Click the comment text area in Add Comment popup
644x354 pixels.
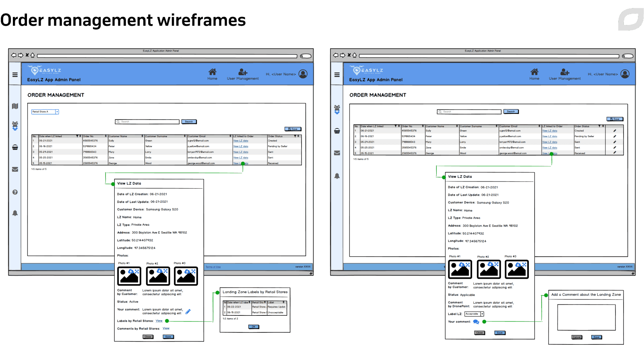pyautogui.click(x=586, y=318)
